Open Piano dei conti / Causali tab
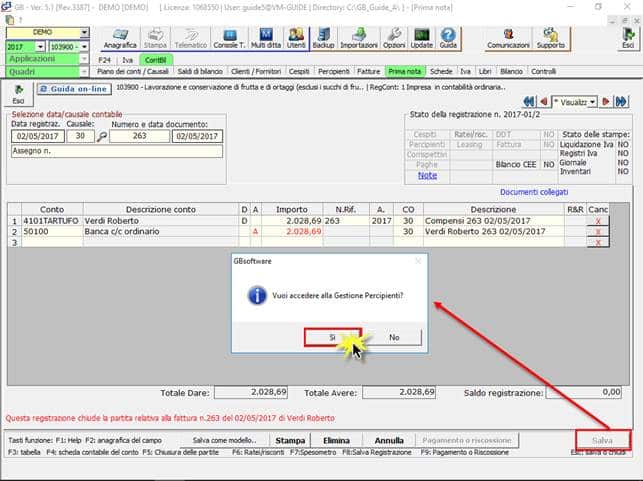The image size is (643, 481). point(133,71)
